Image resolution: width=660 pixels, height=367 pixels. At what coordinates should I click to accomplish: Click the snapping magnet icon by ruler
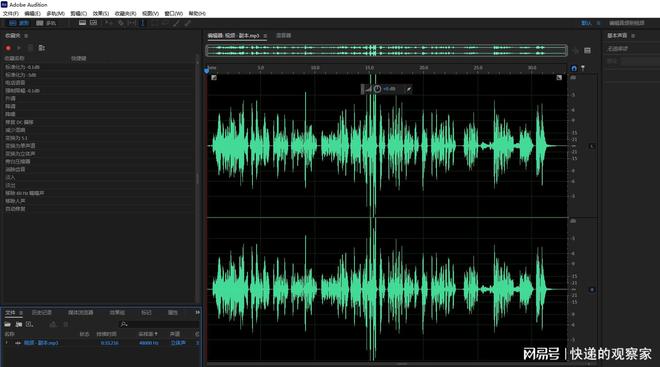574,68
